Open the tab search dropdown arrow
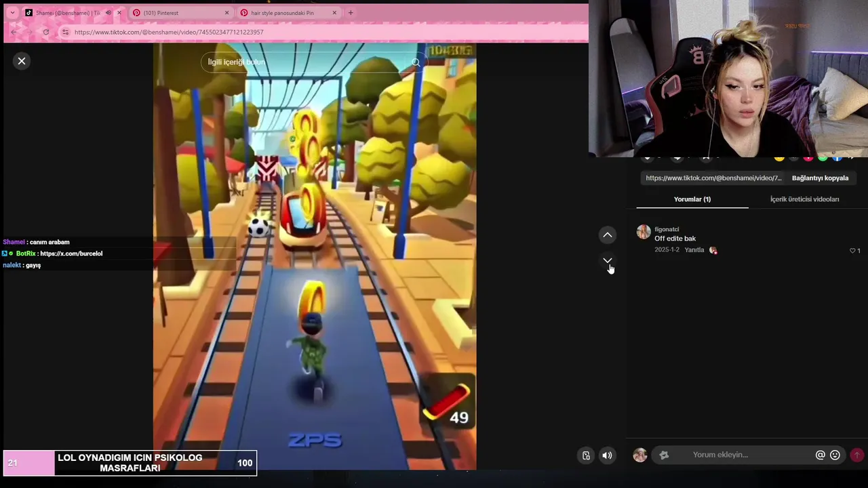This screenshot has width=868, height=488. (x=12, y=13)
